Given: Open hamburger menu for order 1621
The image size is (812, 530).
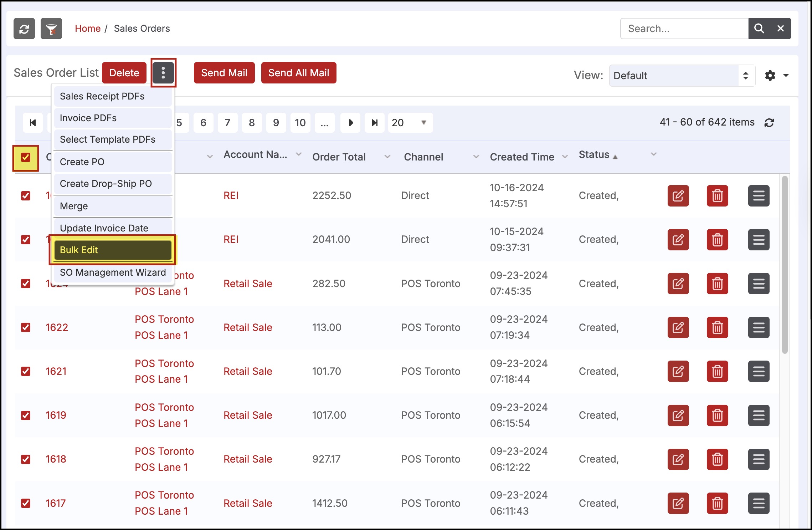Looking at the screenshot, I should coord(759,371).
